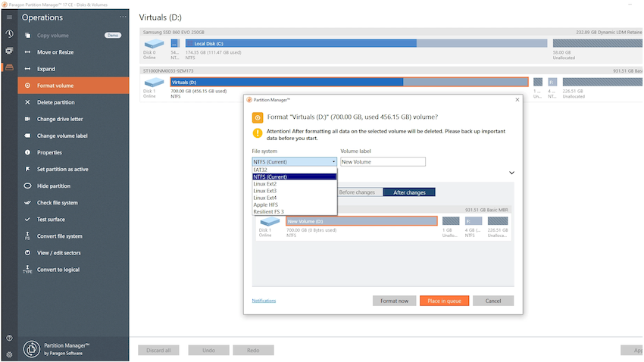644x362 pixels.
Task: Collapse the File system dropdown arrow
Action: [x=333, y=162]
